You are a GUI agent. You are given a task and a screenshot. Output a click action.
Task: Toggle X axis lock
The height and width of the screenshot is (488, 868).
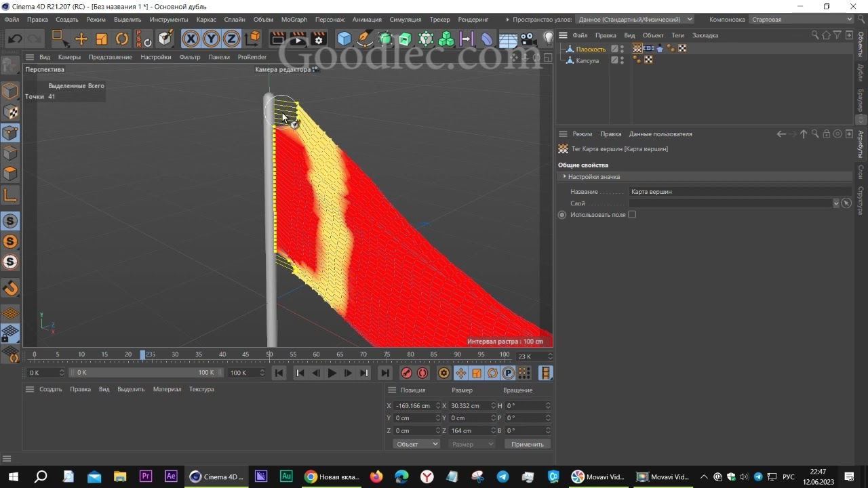(x=191, y=39)
